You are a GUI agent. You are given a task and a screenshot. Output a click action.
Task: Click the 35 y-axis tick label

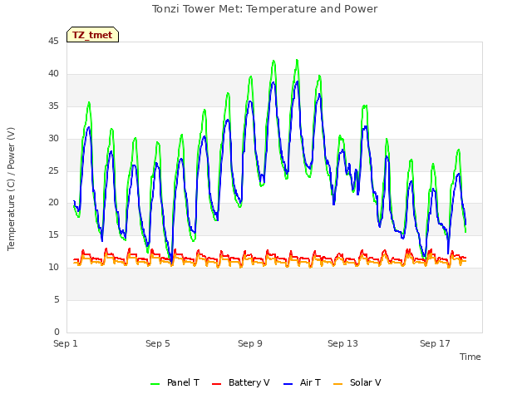(x=53, y=106)
